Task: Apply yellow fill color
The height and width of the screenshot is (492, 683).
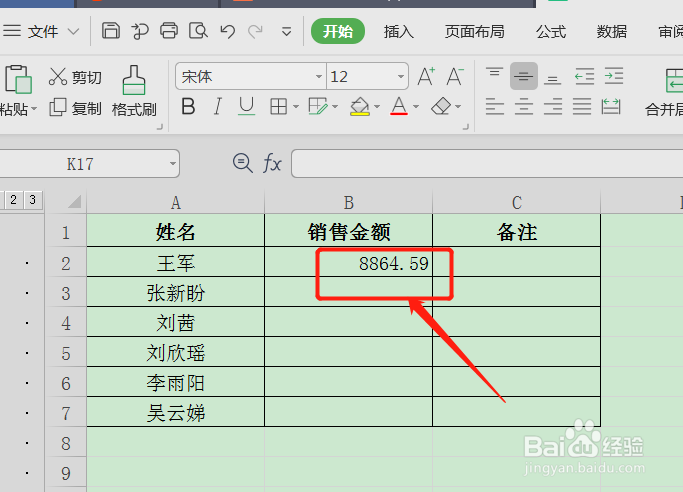Action: click(360, 106)
